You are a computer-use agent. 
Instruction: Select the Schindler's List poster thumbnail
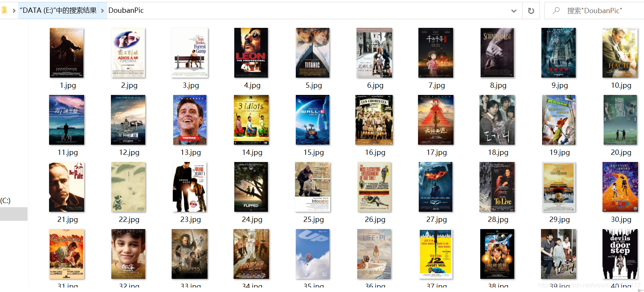pyautogui.click(x=497, y=53)
